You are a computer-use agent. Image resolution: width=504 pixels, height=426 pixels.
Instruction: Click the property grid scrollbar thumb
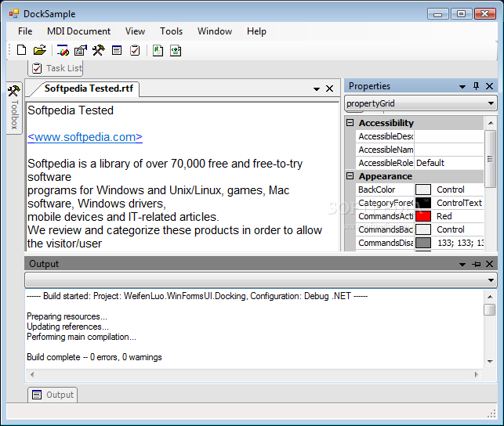[x=490, y=159]
